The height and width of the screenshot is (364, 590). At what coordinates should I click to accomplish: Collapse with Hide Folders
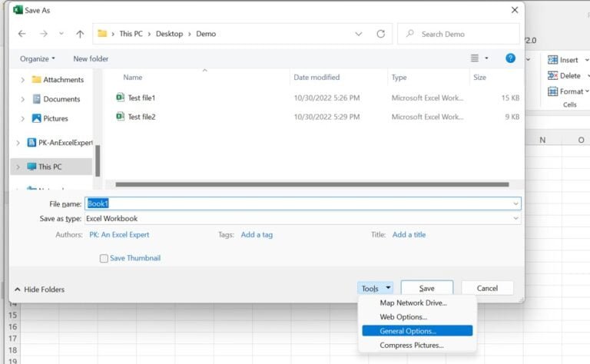(39, 290)
